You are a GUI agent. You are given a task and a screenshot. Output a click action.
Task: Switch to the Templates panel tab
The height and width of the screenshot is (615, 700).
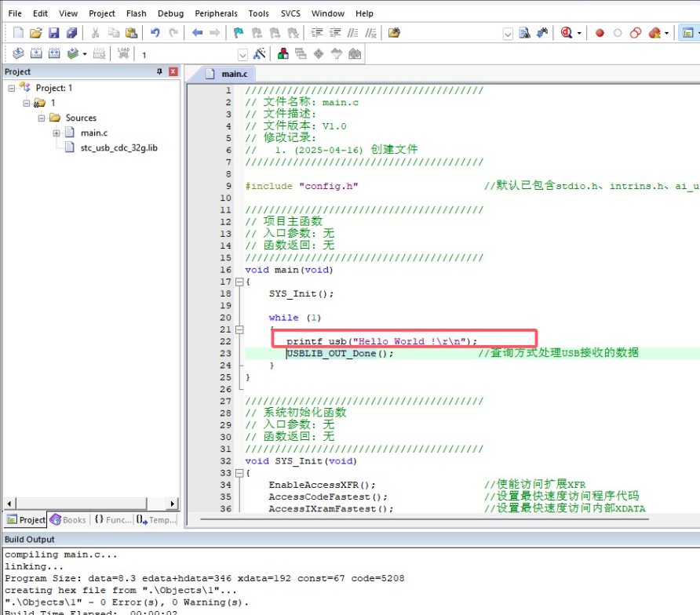pos(156,519)
